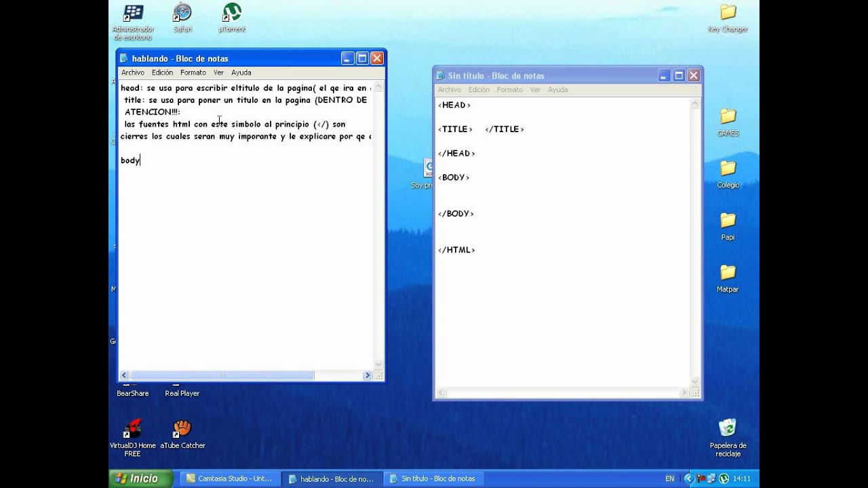This screenshot has height=488, width=868.
Task: Open the Colegio folder
Action: pos(728,174)
